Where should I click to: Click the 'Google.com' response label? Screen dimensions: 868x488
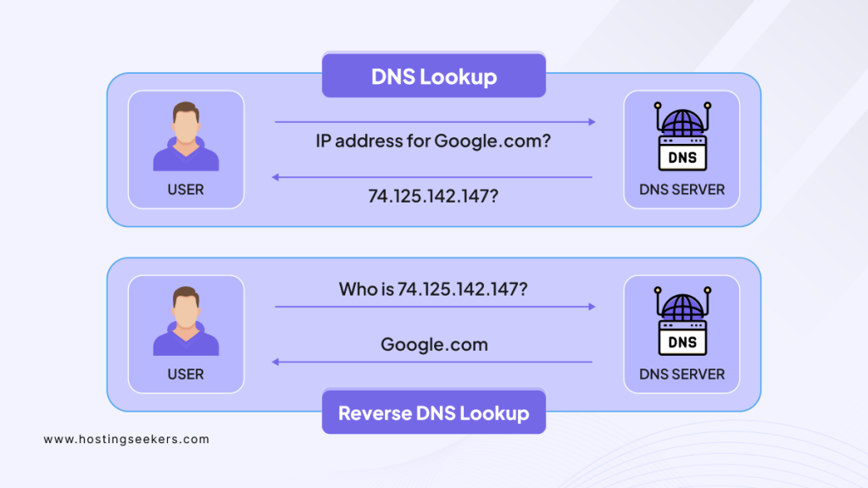(433, 345)
